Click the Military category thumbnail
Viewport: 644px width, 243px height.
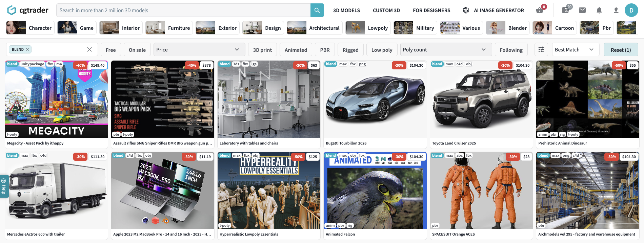click(403, 28)
